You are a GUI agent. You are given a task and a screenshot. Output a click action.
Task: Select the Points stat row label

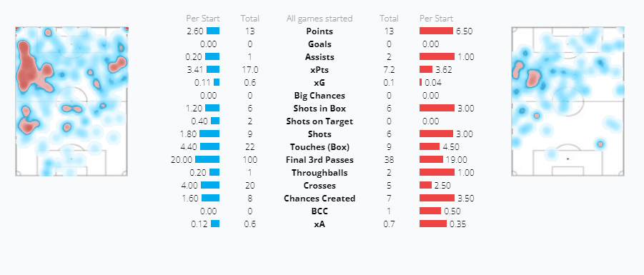(319, 31)
